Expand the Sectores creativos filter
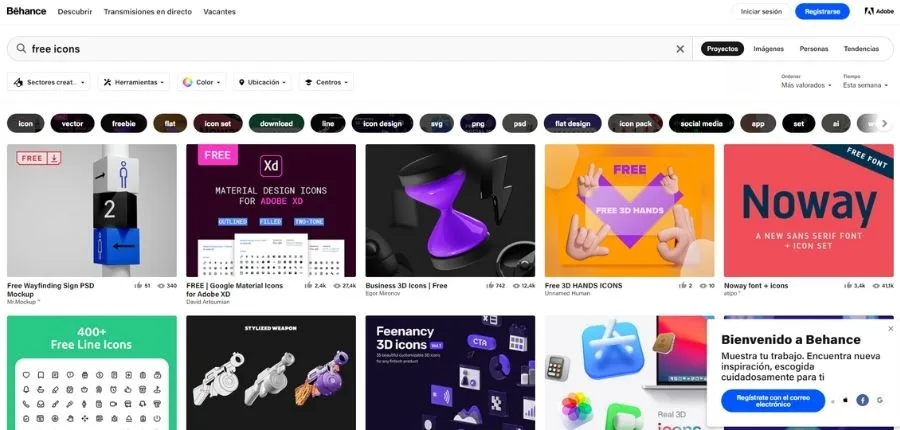This screenshot has height=430, width=900. click(x=49, y=82)
